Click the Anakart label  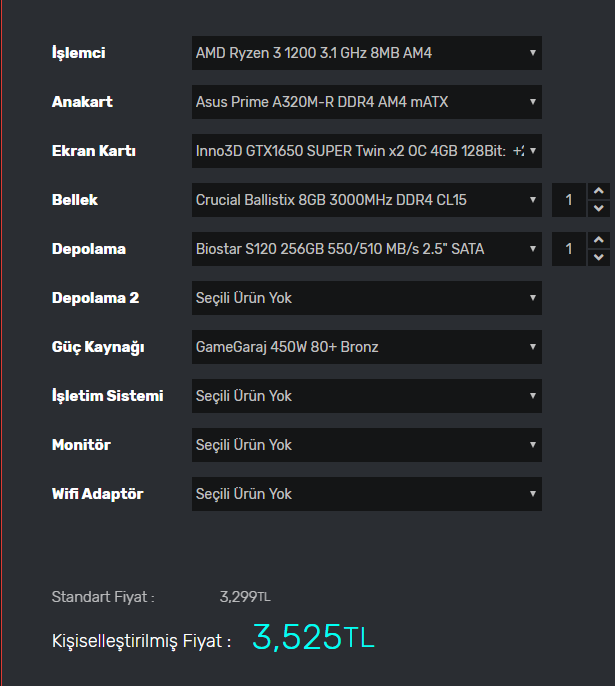pos(82,102)
